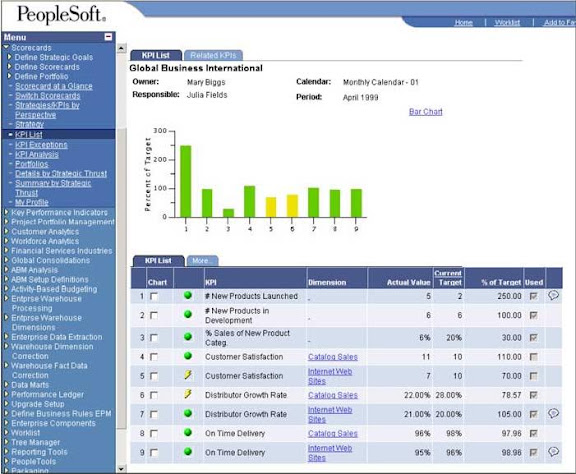This screenshot has width=576, height=474.
Task: Select top KPI List tab
Action: (x=156, y=55)
